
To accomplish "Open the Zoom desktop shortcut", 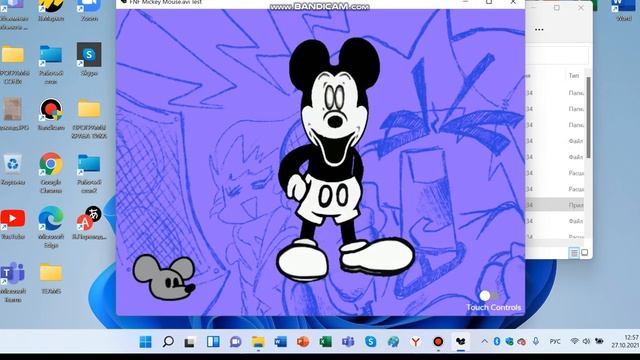I will [89, 10].
